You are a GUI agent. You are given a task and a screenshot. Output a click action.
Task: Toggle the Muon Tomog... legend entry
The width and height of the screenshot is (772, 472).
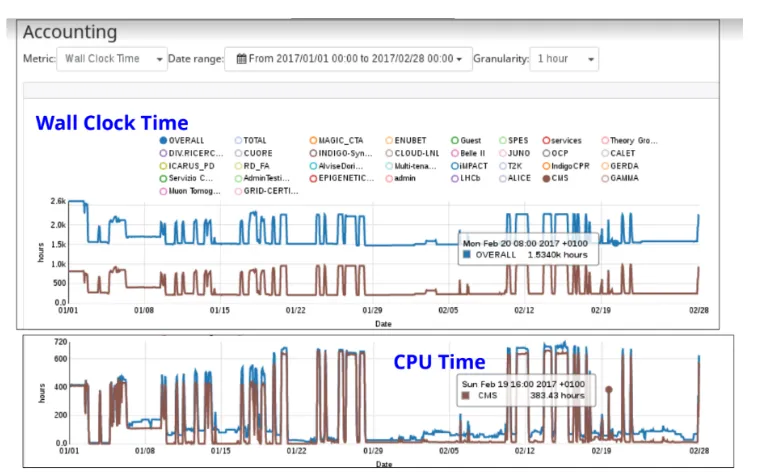(x=190, y=191)
